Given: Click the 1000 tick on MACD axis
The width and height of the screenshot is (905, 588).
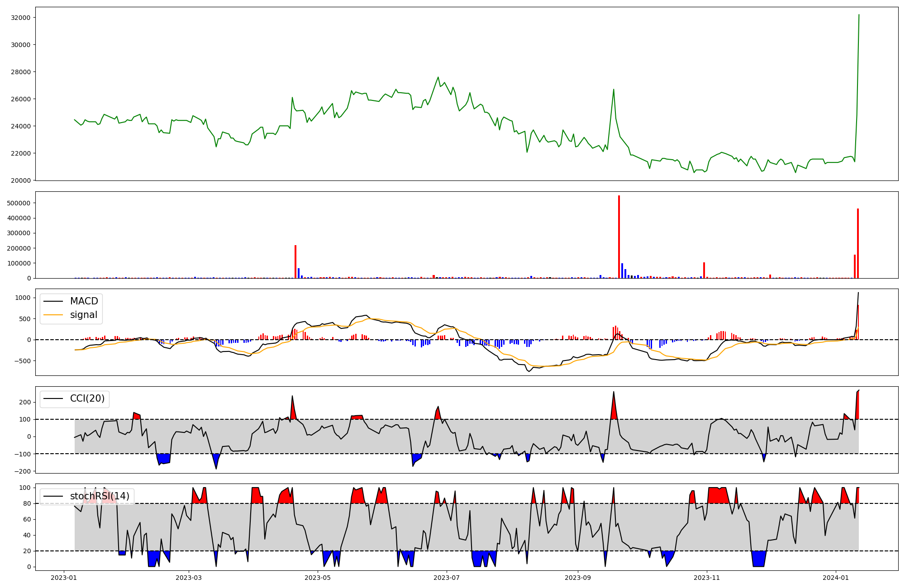Looking at the screenshot, I should coord(23,298).
